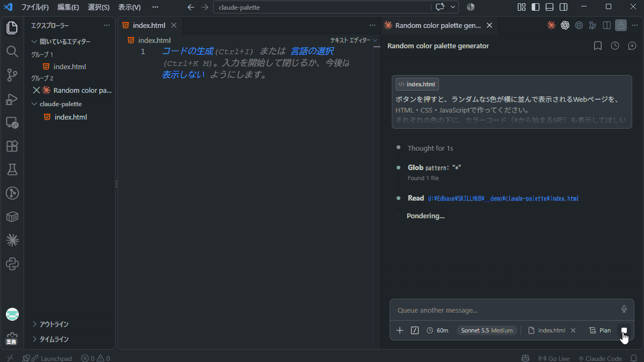Viewport: 644px width, 362px height.
Task: Click Launchpad in the status bar
Action: pyautogui.click(x=52, y=358)
